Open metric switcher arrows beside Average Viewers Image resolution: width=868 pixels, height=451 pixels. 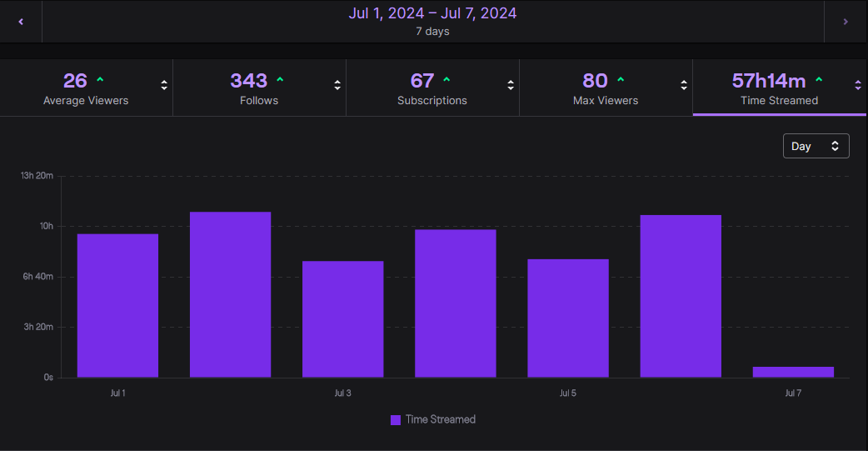164,85
